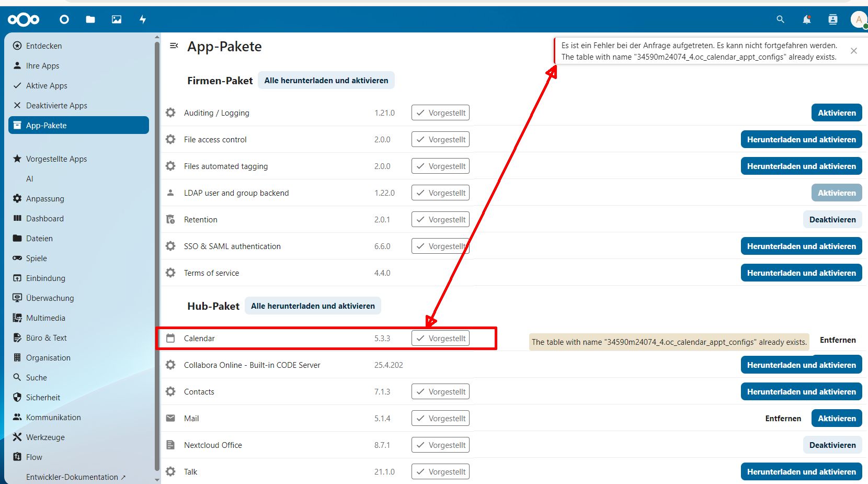Download and activate Talk app

pos(801,471)
